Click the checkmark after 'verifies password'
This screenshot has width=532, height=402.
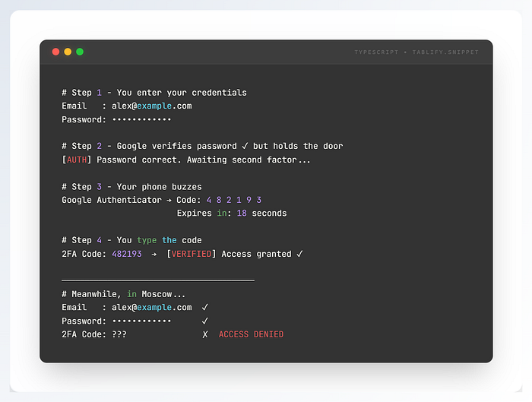[245, 146]
